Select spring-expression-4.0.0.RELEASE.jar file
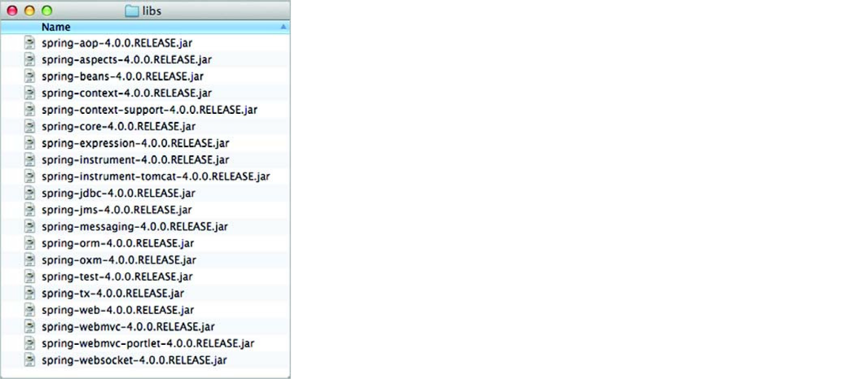This screenshot has width=868, height=379. [135, 143]
